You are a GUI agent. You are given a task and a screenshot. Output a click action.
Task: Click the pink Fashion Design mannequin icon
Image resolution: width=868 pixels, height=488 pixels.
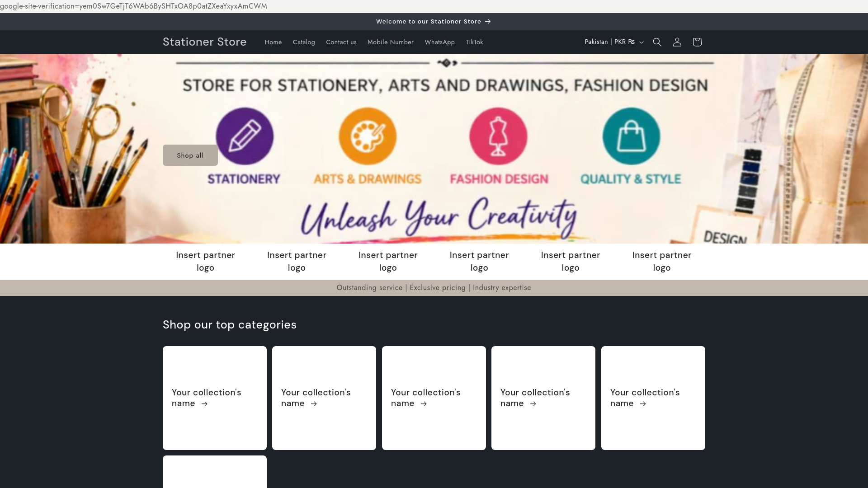coord(498,136)
